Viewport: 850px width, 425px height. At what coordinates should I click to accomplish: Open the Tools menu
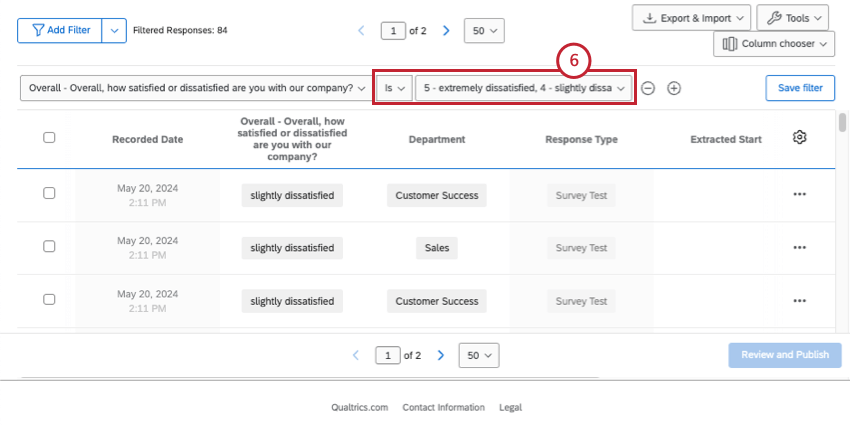tap(793, 18)
